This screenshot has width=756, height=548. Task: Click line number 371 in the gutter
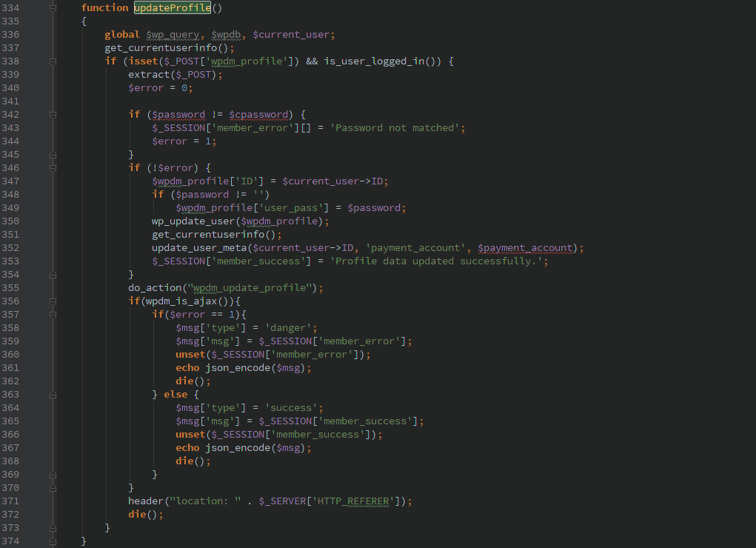tap(10, 501)
